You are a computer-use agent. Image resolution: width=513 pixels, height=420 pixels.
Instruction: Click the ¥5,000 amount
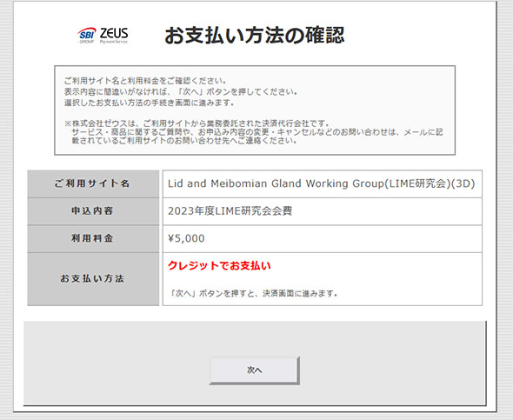pyautogui.click(x=186, y=238)
